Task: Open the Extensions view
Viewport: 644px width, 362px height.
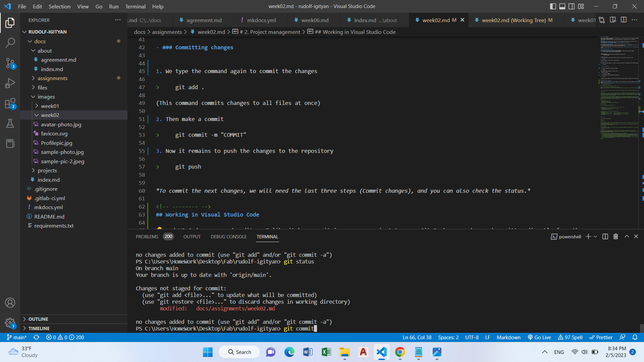Action: [x=10, y=104]
